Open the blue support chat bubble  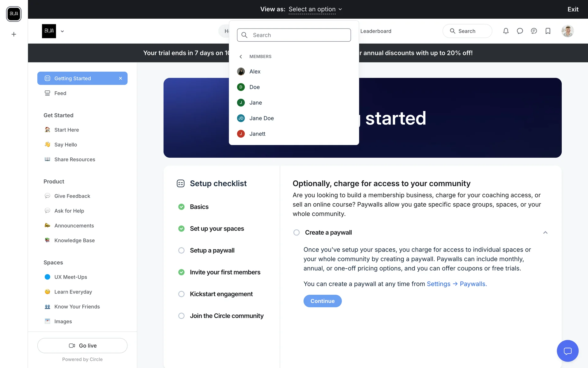[567, 351]
